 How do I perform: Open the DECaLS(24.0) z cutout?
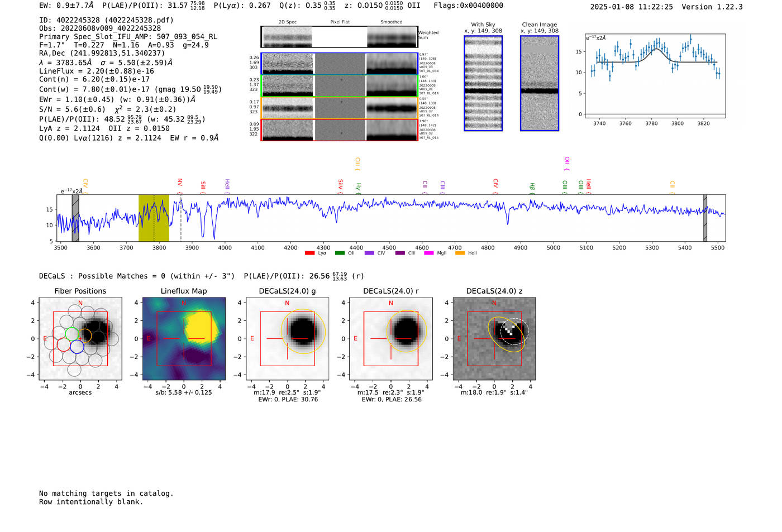tap(494, 338)
